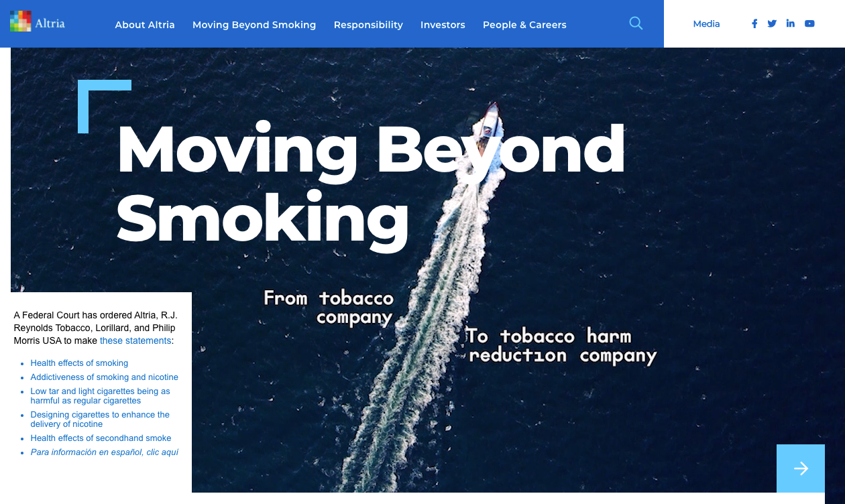Open the Moving Beyond Smoking menu
The image size is (845, 504).
254,25
